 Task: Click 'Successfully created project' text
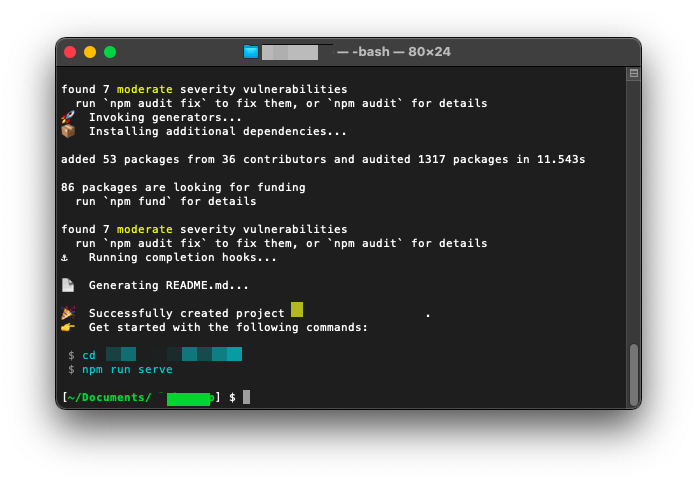(x=186, y=313)
